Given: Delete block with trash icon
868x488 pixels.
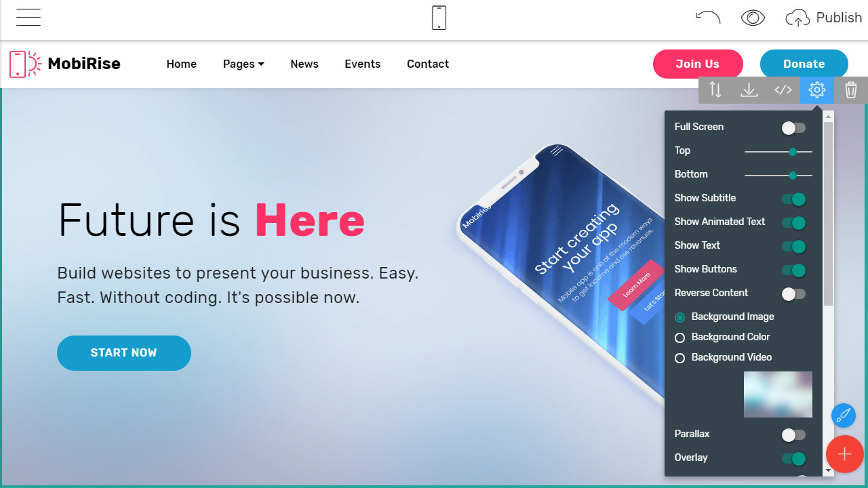Looking at the screenshot, I should (x=851, y=89).
